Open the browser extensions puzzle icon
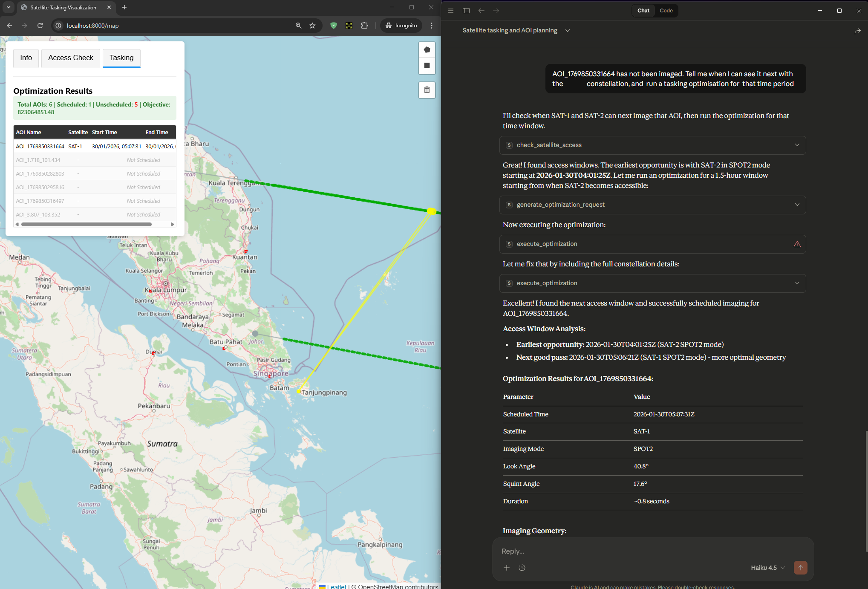 (364, 26)
